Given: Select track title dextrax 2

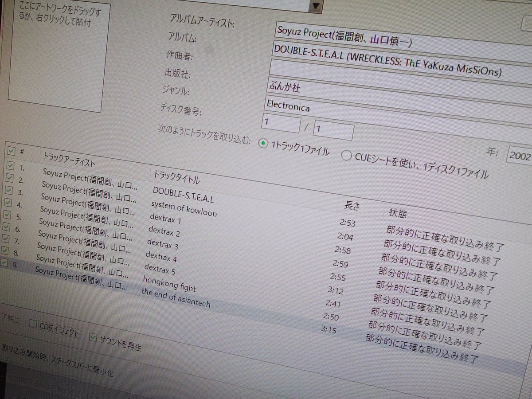Looking at the screenshot, I should pyautogui.click(x=164, y=231).
